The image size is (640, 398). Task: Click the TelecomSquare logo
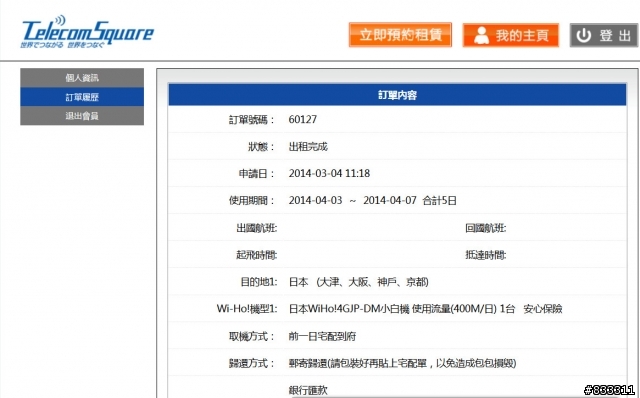tap(87, 33)
